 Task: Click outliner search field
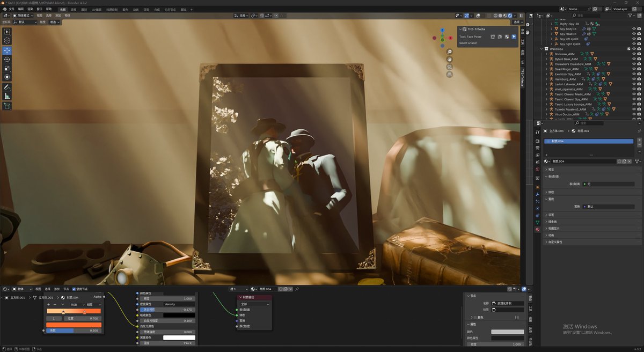point(585,16)
